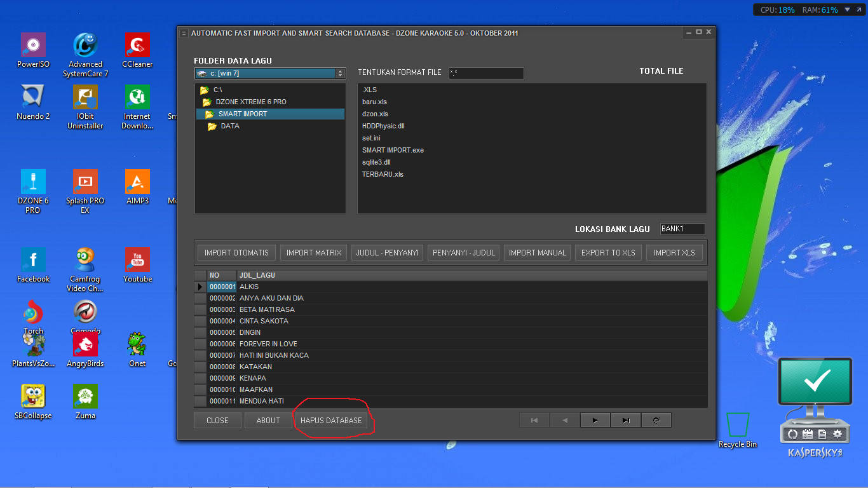Screen dimensions: 868x488
Task: Select HDDPhysic.dll in file list
Action: pyautogui.click(x=383, y=126)
